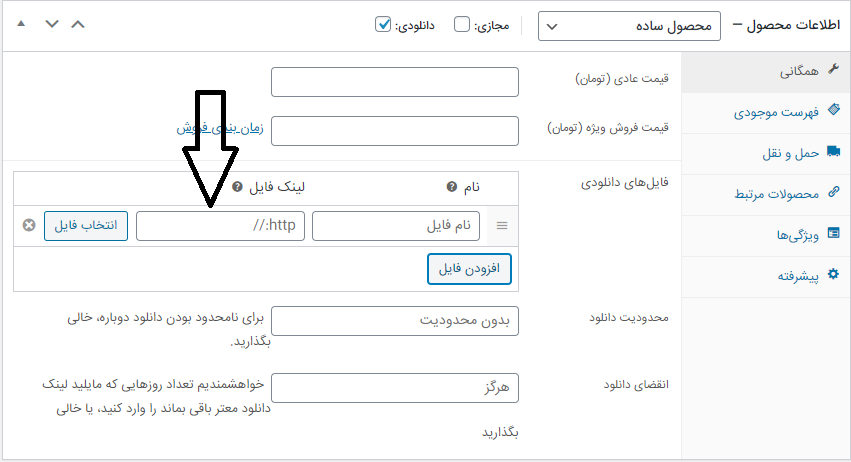This screenshot has height=462, width=851.
Task: Enable the مجازی checkbox
Action: [x=462, y=24]
